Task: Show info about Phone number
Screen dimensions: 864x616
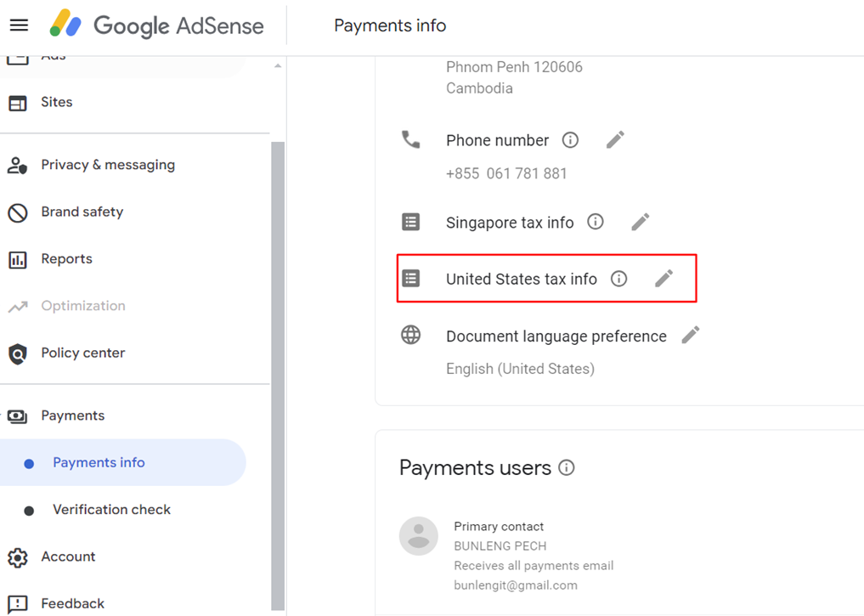Action: pyautogui.click(x=570, y=140)
